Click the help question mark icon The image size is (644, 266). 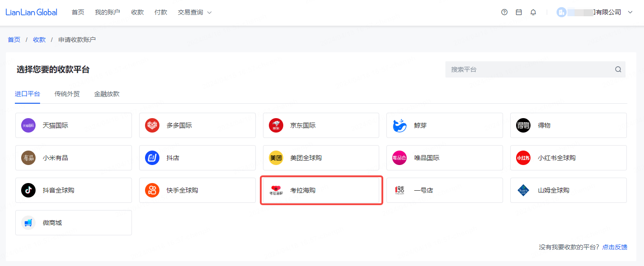point(504,12)
